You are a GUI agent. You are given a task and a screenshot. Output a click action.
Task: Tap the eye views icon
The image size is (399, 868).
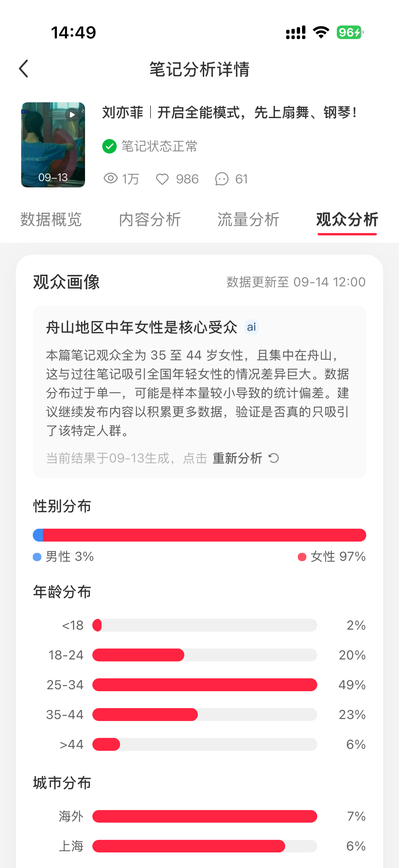[111, 178]
